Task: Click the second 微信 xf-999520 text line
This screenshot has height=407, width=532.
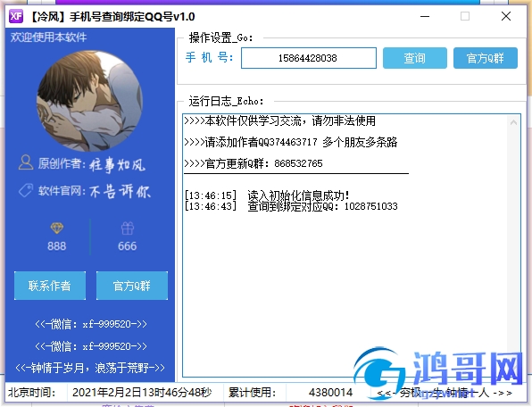Action: [90, 346]
